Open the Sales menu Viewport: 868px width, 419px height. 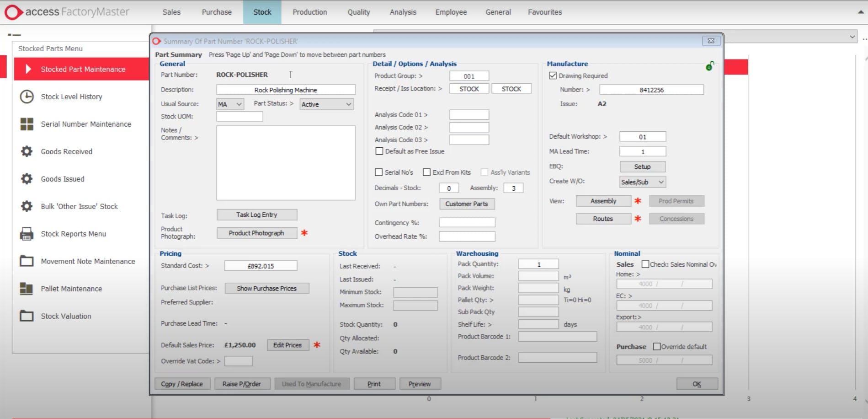coord(171,12)
